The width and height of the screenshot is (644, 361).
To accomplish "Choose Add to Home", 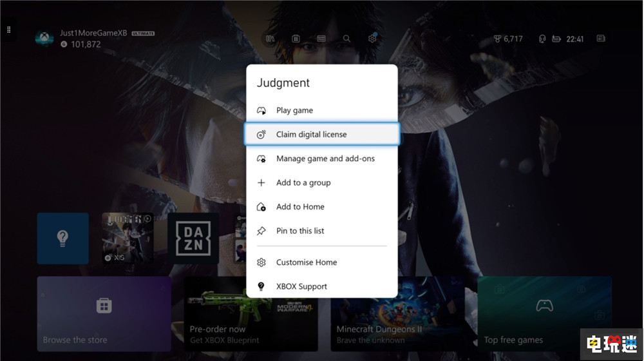I will tap(322, 207).
